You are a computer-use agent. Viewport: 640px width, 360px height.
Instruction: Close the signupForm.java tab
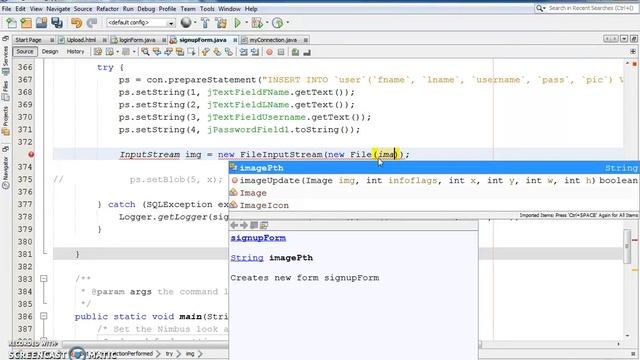[x=235, y=40]
